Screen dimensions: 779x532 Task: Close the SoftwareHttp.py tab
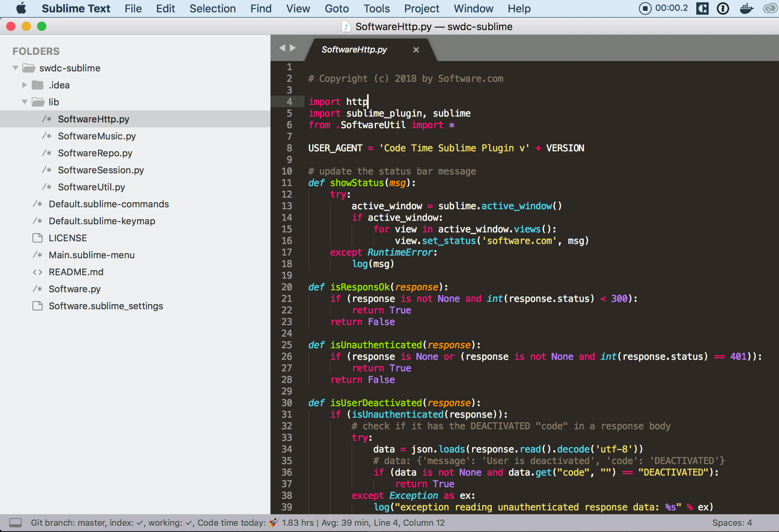point(416,50)
